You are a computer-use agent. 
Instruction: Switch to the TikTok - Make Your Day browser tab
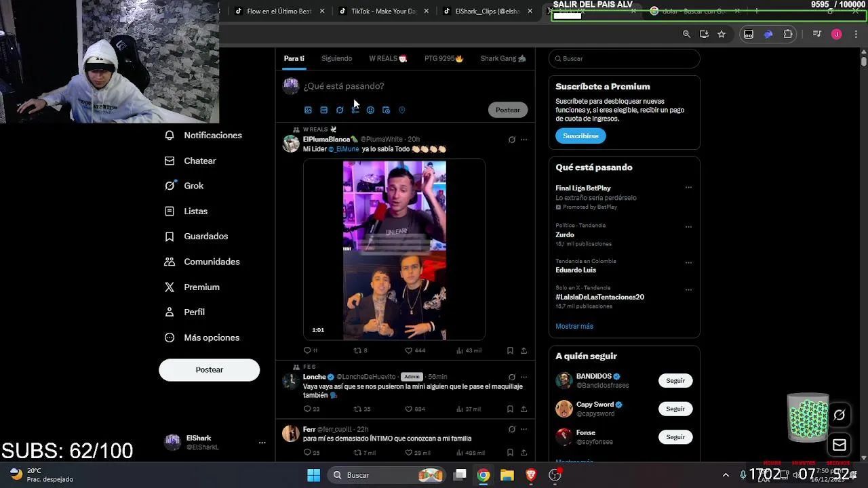click(383, 11)
